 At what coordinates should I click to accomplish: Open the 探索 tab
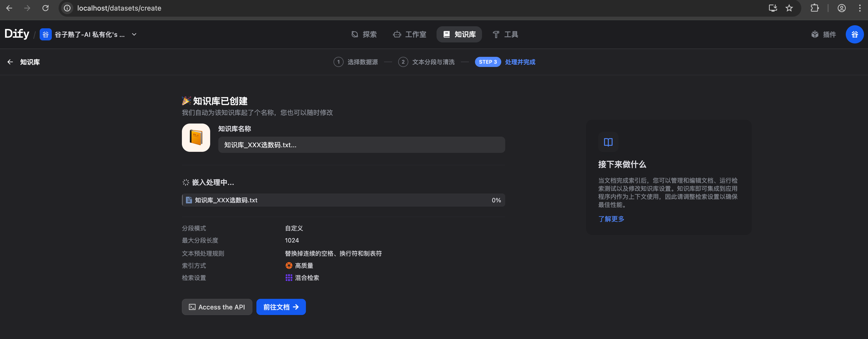click(x=364, y=34)
